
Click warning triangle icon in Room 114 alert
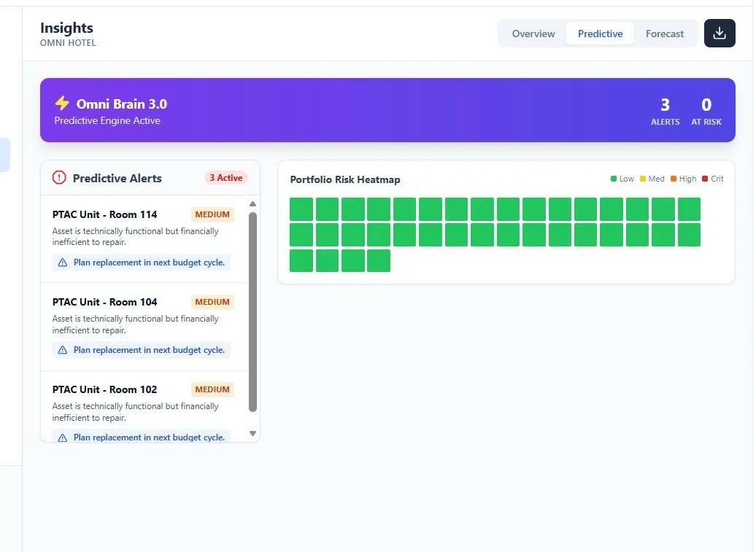click(63, 263)
